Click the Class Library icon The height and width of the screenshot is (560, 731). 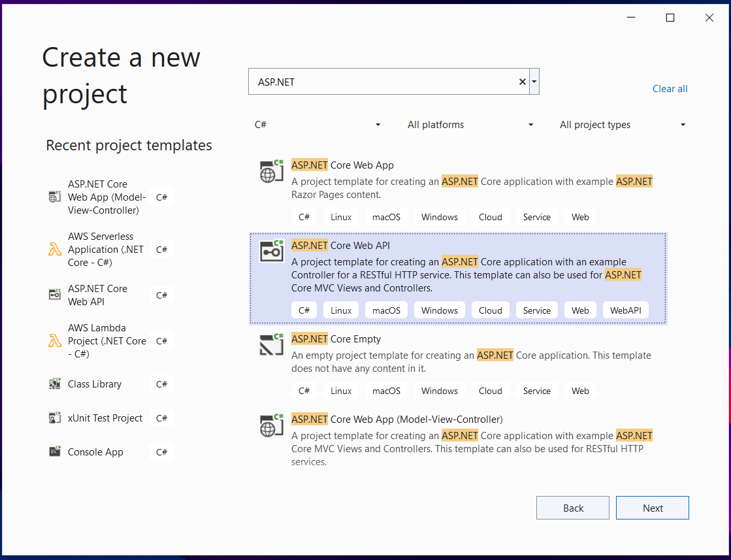(x=54, y=384)
